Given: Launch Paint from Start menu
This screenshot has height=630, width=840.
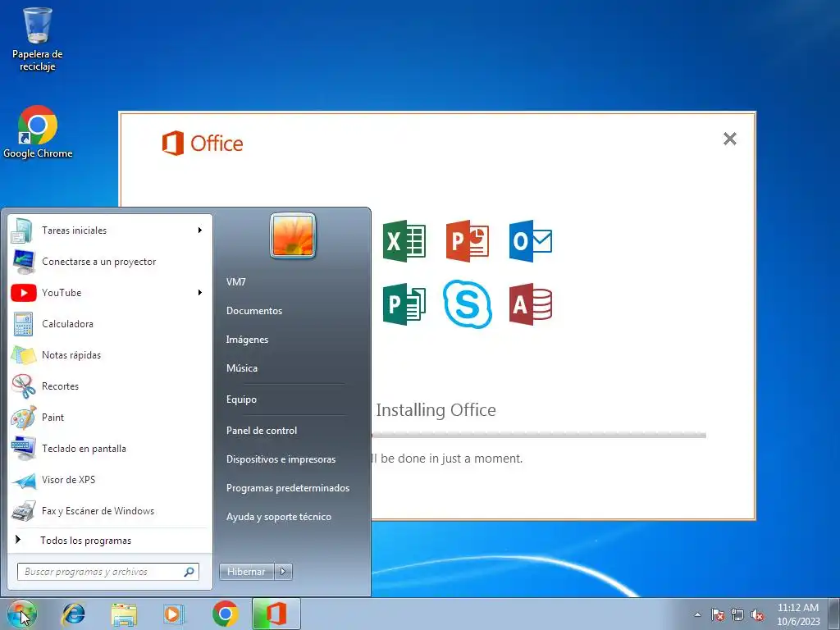Looking at the screenshot, I should coord(110,417).
